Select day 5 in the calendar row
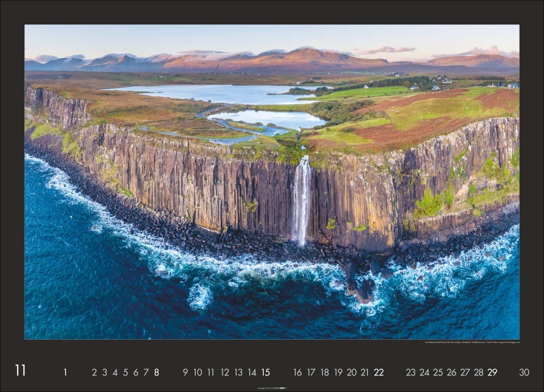 point(125,372)
